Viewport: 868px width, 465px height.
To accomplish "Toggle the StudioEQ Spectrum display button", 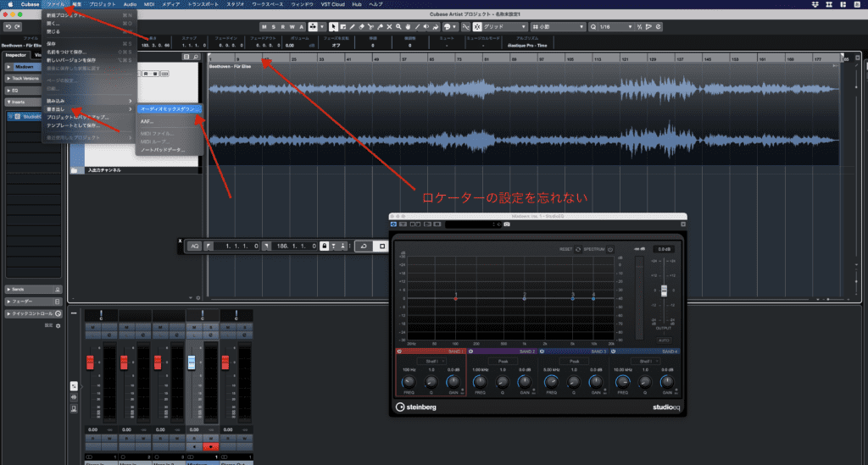I will 610,249.
